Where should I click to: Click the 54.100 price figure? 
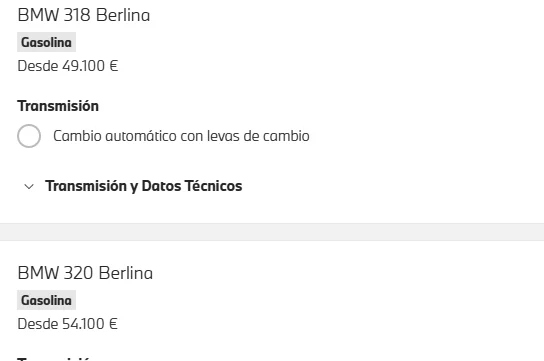pyautogui.click(x=83, y=324)
